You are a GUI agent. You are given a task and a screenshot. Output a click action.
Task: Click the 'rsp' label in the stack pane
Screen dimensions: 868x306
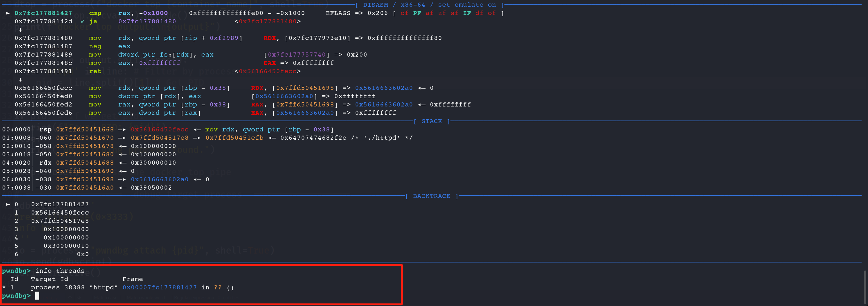tap(45, 129)
